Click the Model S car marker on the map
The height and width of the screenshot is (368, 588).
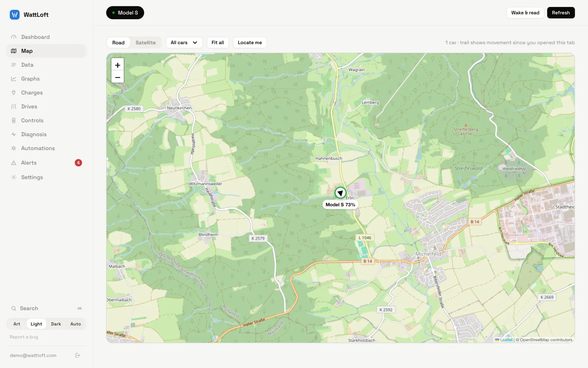pyautogui.click(x=340, y=193)
